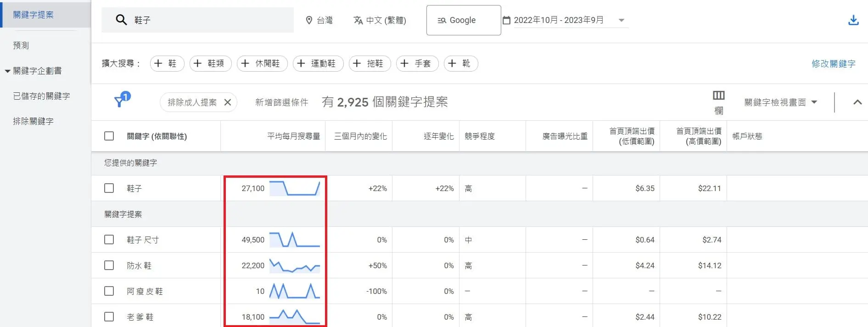Click the 老 爹 鞋 trend sparkline
The height and width of the screenshot is (327, 868).
point(295,317)
